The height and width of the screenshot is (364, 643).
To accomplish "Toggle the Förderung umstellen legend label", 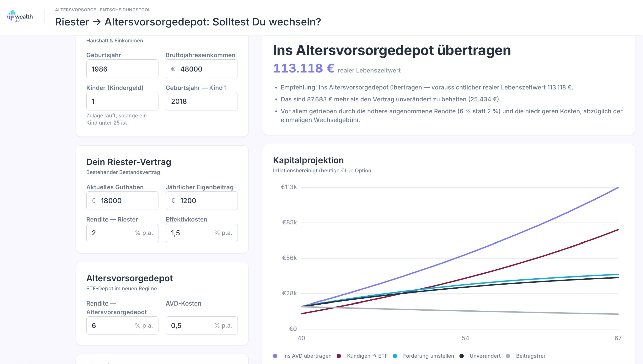I will click(x=428, y=356).
